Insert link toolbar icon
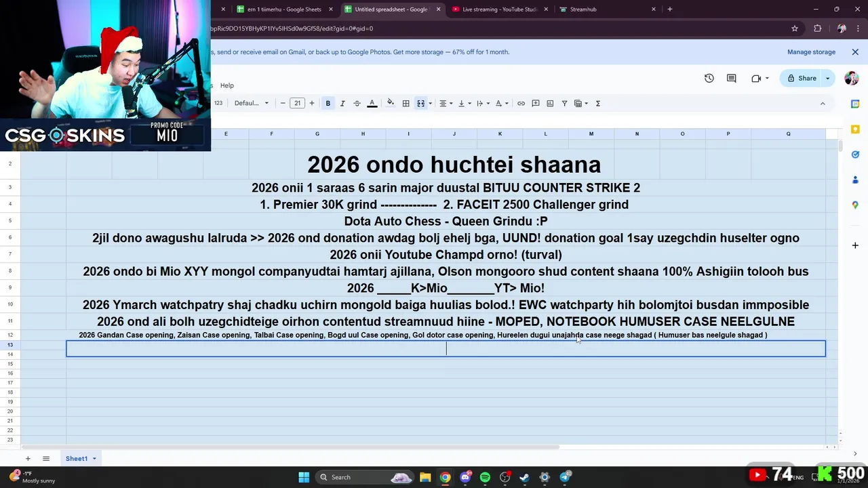The width and height of the screenshot is (868, 488). [x=521, y=103]
